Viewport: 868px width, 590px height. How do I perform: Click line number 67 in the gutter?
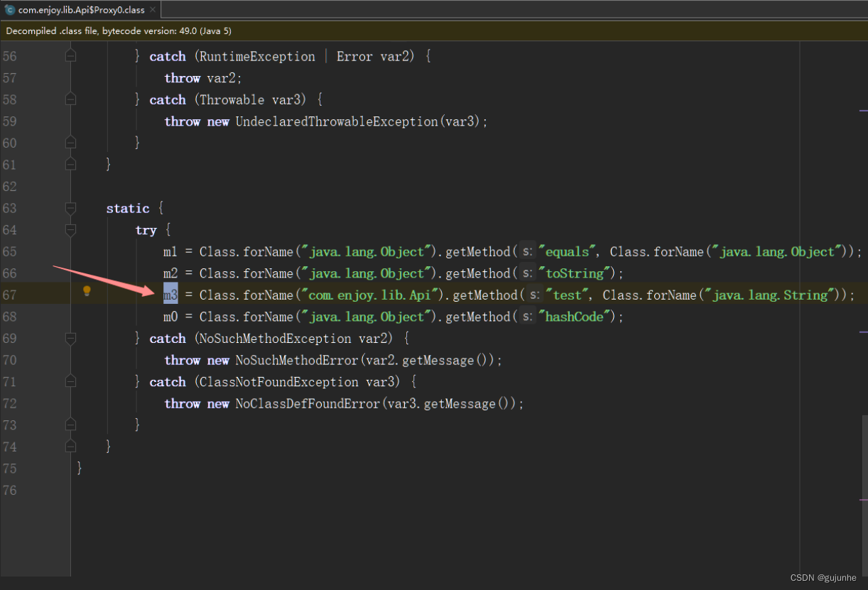(10, 295)
